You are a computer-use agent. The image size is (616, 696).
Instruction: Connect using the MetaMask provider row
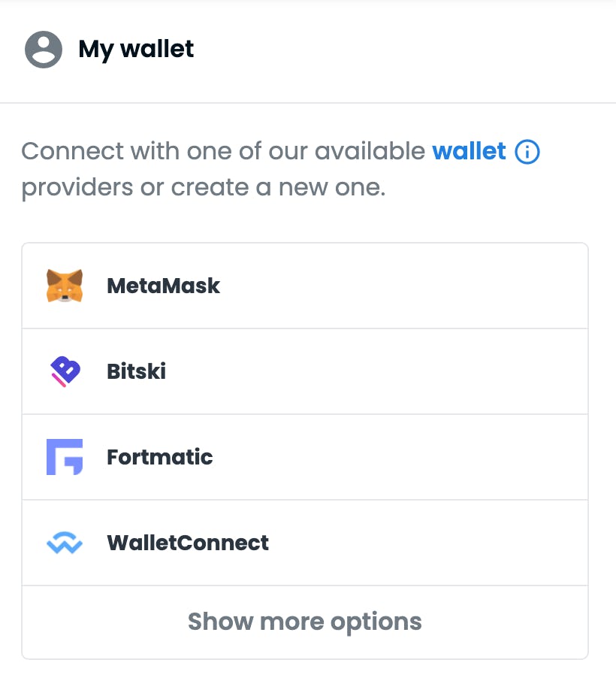click(x=304, y=286)
